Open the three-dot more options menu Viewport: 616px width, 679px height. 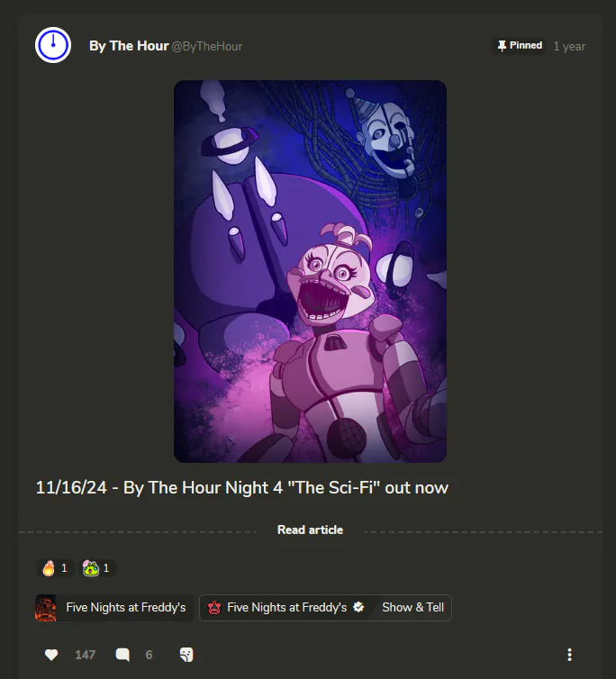coord(569,655)
